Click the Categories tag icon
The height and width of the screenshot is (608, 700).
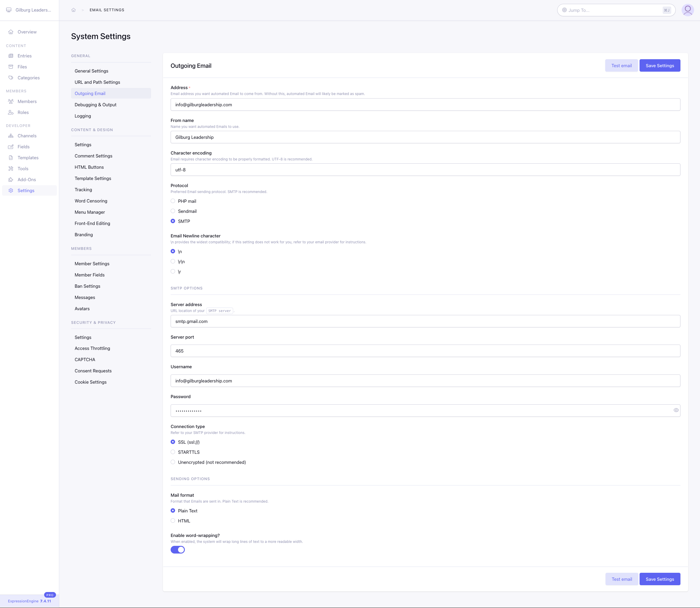click(11, 78)
